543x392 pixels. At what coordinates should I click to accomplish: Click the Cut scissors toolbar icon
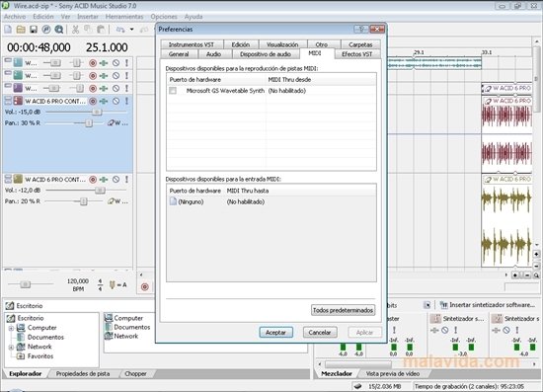pyautogui.click(x=75, y=30)
